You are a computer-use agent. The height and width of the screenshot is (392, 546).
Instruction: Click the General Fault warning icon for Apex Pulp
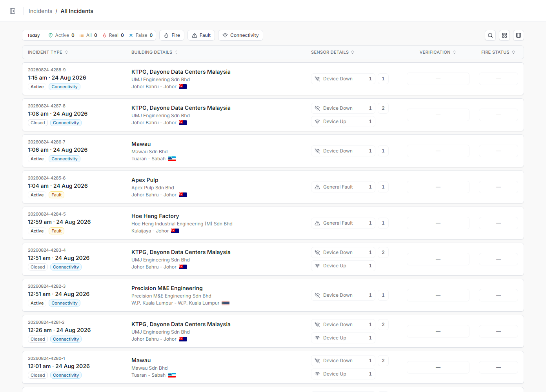point(317,187)
